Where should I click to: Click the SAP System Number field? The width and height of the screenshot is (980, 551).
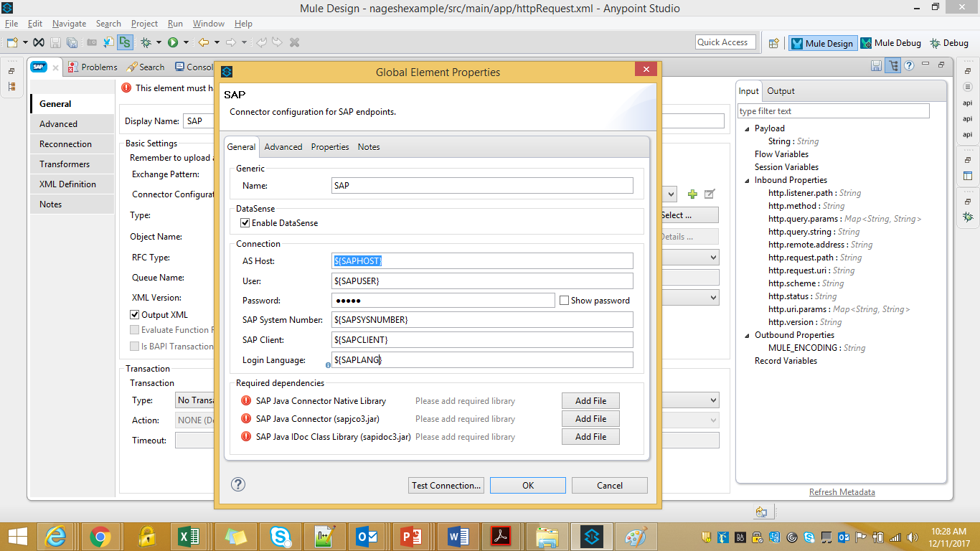tap(482, 320)
